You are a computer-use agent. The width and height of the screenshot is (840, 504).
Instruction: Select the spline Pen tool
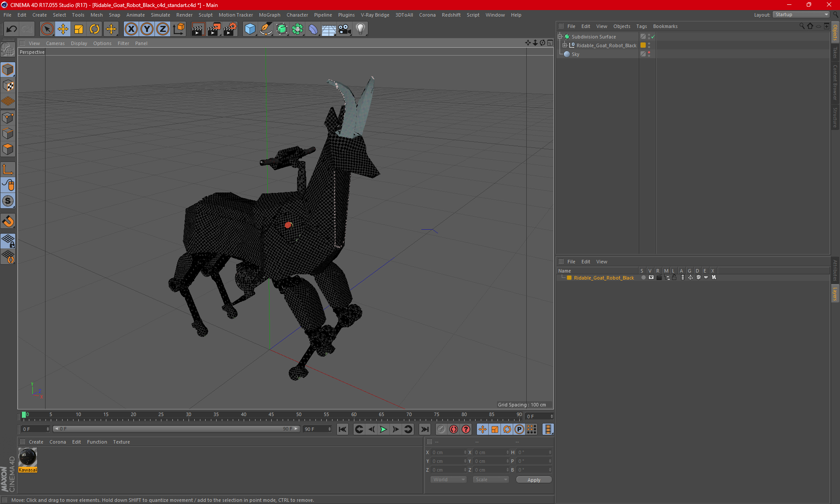pos(266,29)
